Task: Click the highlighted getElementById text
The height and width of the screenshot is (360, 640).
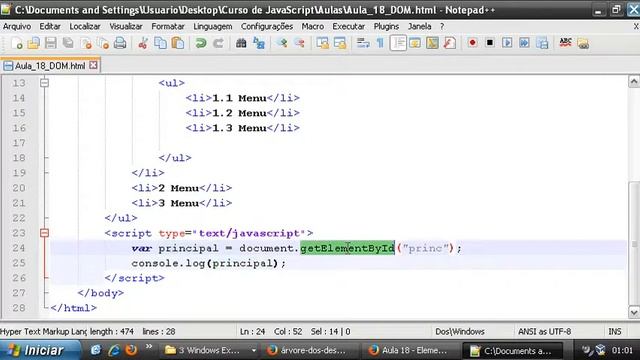Action: (347, 248)
